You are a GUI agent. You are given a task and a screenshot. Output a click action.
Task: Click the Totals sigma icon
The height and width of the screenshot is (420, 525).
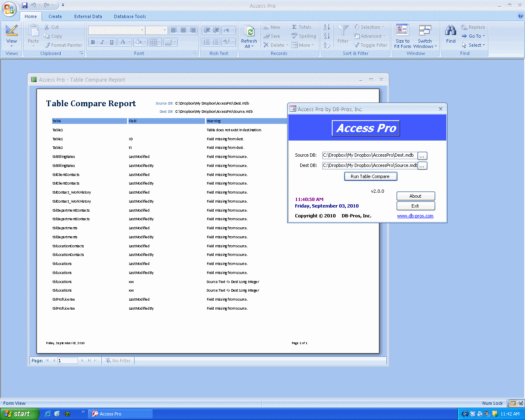point(294,27)
